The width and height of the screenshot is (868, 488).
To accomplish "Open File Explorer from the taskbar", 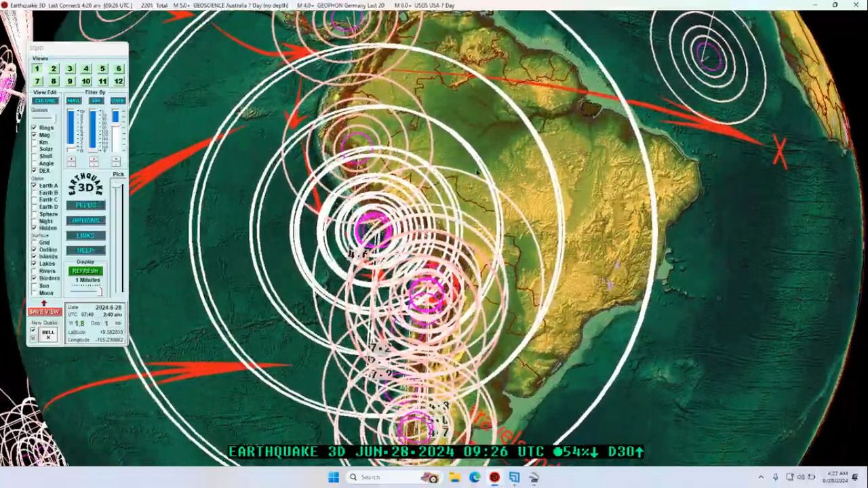I will tap(454, 477).
